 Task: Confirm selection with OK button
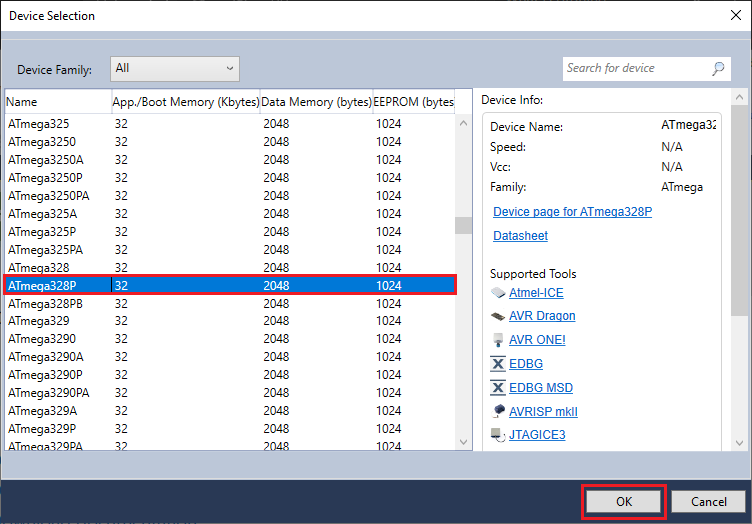[x=623, y=501]
